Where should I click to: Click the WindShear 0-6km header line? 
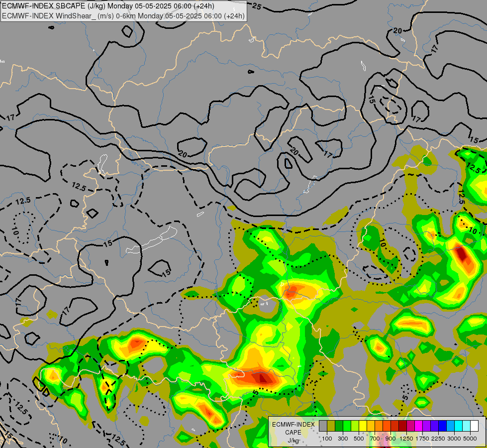(x=123, y=16)
